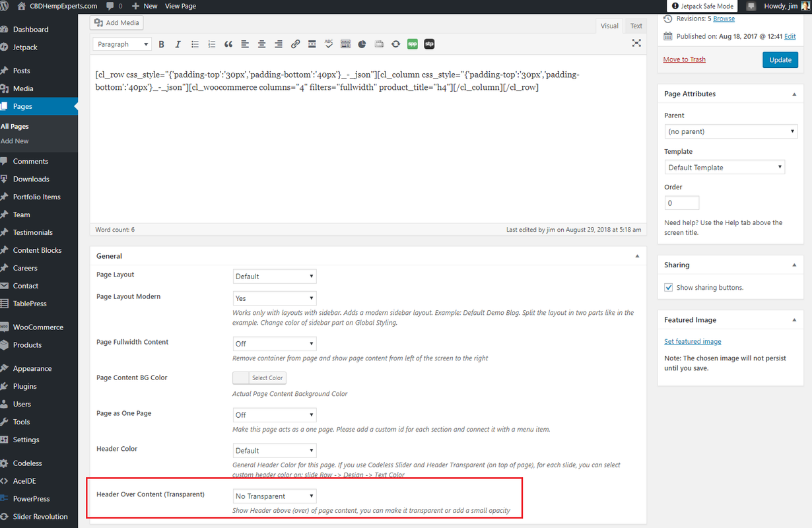Click the refresh arrows toolbar icon
The width and height of the screenshot is (812, 528).
tap(395, 44)
